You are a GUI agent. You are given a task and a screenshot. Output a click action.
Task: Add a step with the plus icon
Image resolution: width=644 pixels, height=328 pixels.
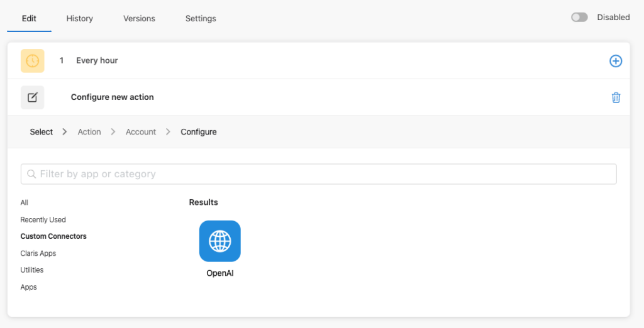[x=615, y=61]
